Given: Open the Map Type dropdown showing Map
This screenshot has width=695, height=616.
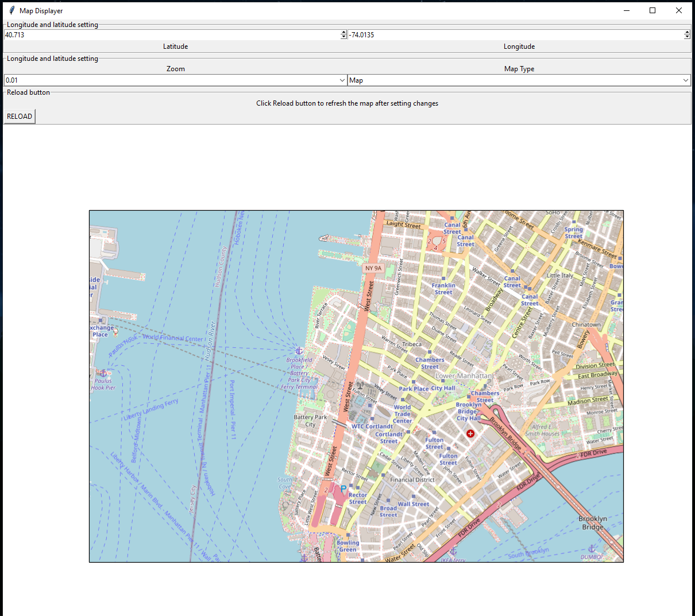Looking at the screenshot, I should 517,80.
